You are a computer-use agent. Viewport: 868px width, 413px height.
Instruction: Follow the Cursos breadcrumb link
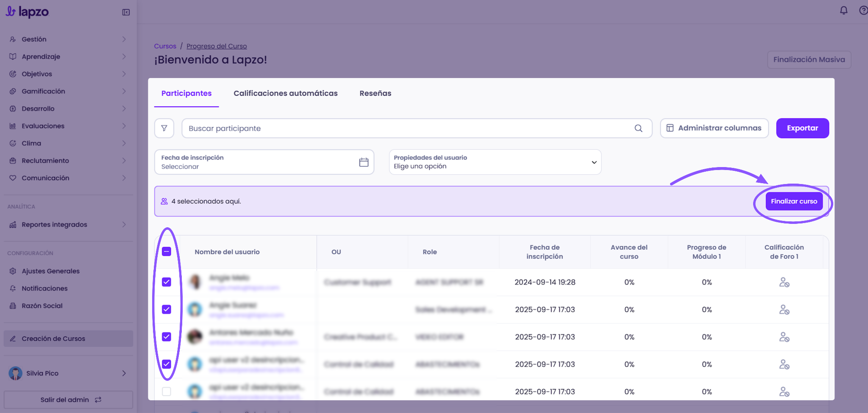tap(165, 46)
